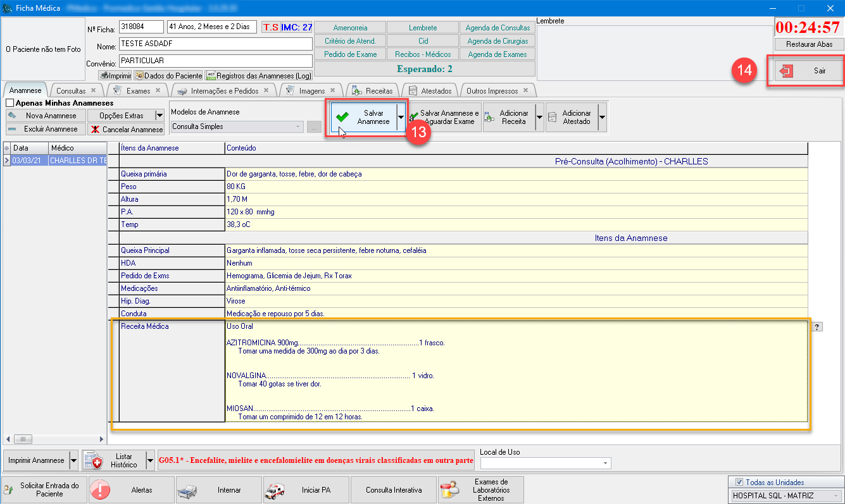Viewport: 845px width, 504px height.
Task: Click the Alertas red exclamation icon
Action: click(100, 489)
